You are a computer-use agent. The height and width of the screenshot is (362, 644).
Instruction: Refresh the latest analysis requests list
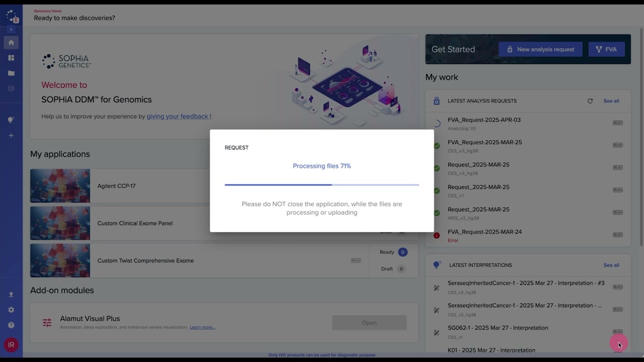click(590, 101)
